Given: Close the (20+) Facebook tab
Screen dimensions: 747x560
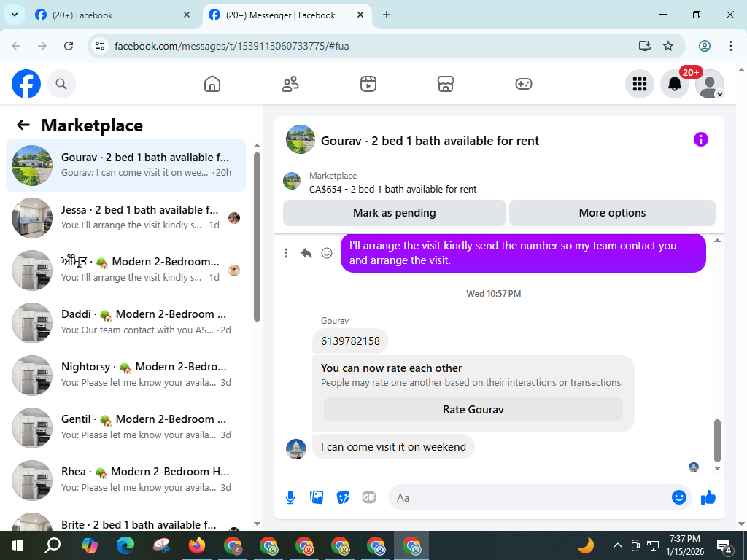Looking at the screenshot, I should pos(187,15).
